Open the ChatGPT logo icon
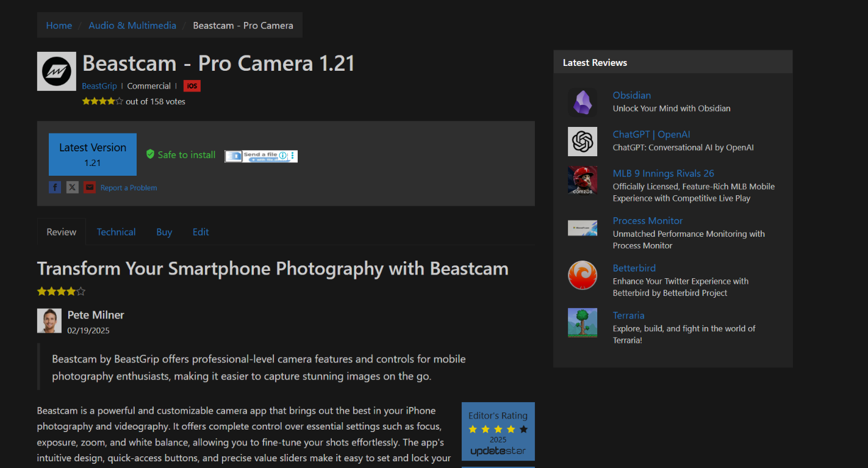Screen dimensions: 868x468 pos(583,142)
